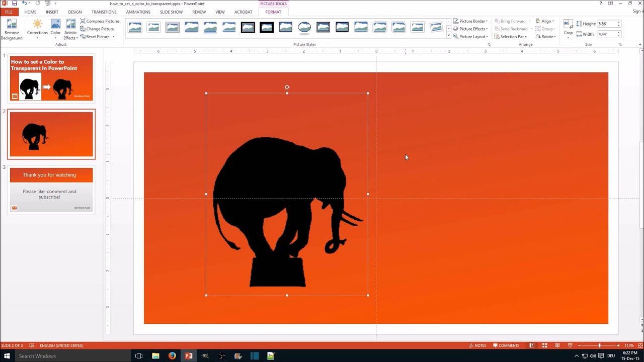Screen dimensions: 644x362
Task: Click the Crop tool
Action: [568, 29]
